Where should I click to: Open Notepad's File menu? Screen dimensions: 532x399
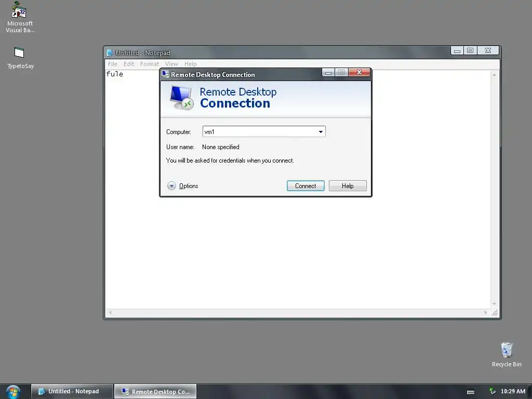(113, 64)
